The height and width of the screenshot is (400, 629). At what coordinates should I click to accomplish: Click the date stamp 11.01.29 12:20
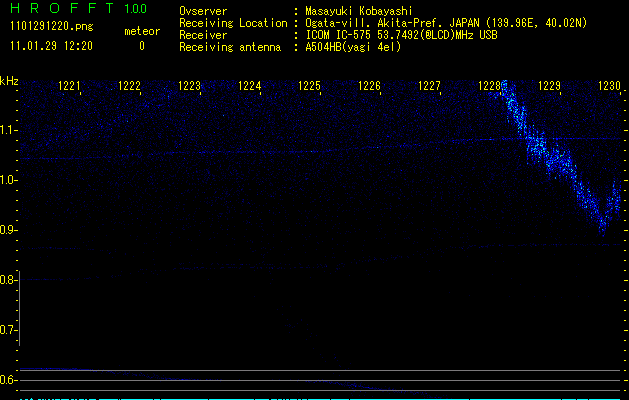[51, 46]
